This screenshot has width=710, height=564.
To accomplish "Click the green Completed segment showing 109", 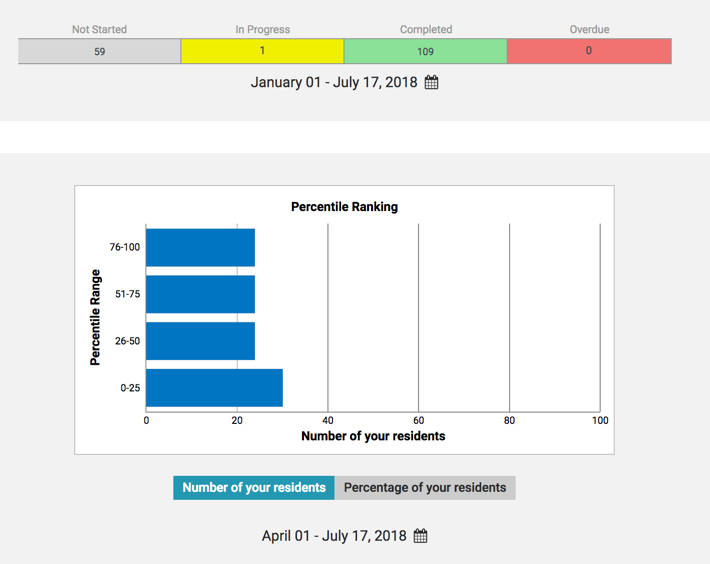I will point(425,51).
